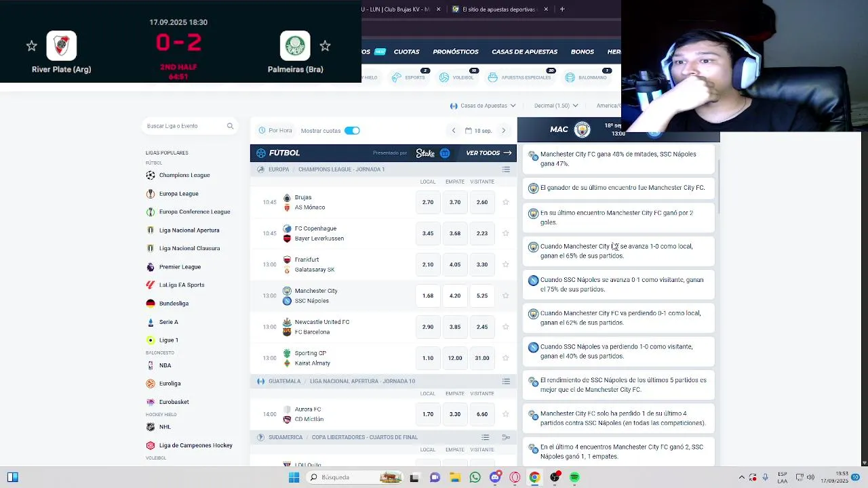Open WhatsApp from the taskbar
The width and height of the screenshot is (868, 488).
[475, 477]
